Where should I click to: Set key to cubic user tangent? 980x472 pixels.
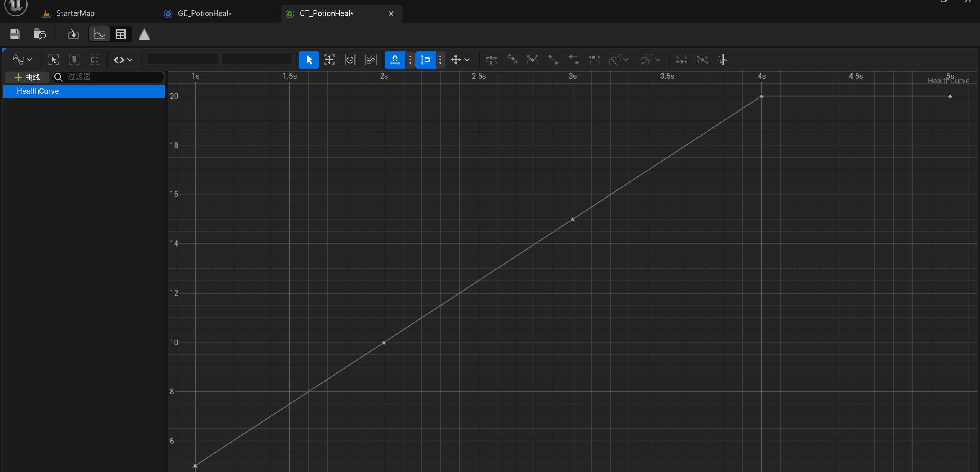[512, 60]
